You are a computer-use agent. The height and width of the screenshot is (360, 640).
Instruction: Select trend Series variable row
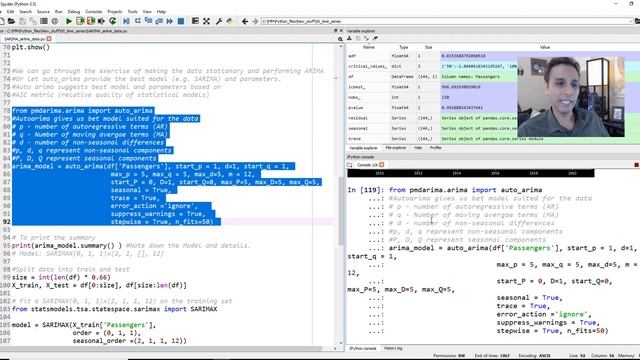[493, 139]
